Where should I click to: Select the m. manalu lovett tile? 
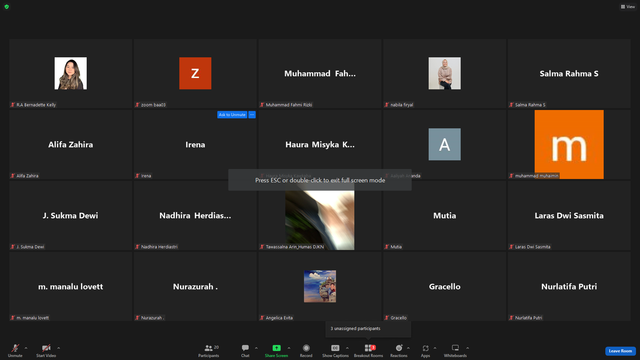point(71,287)
